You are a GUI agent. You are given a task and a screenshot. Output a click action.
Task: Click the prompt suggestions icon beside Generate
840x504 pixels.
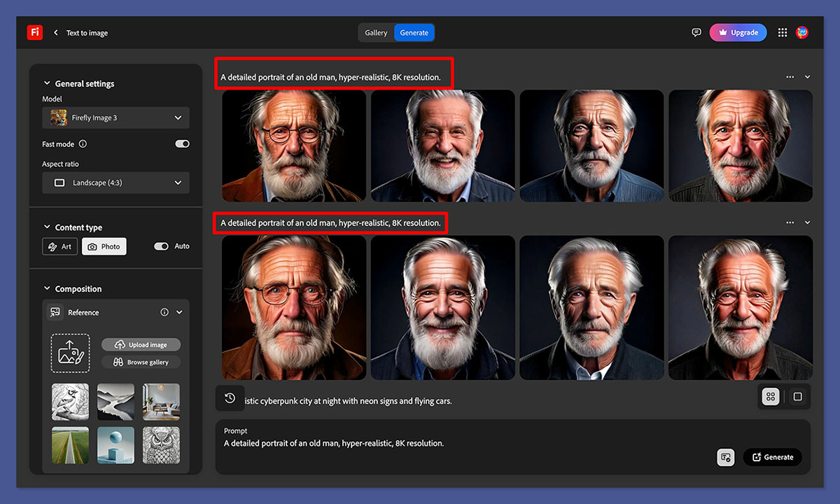[x=726, y=457]
